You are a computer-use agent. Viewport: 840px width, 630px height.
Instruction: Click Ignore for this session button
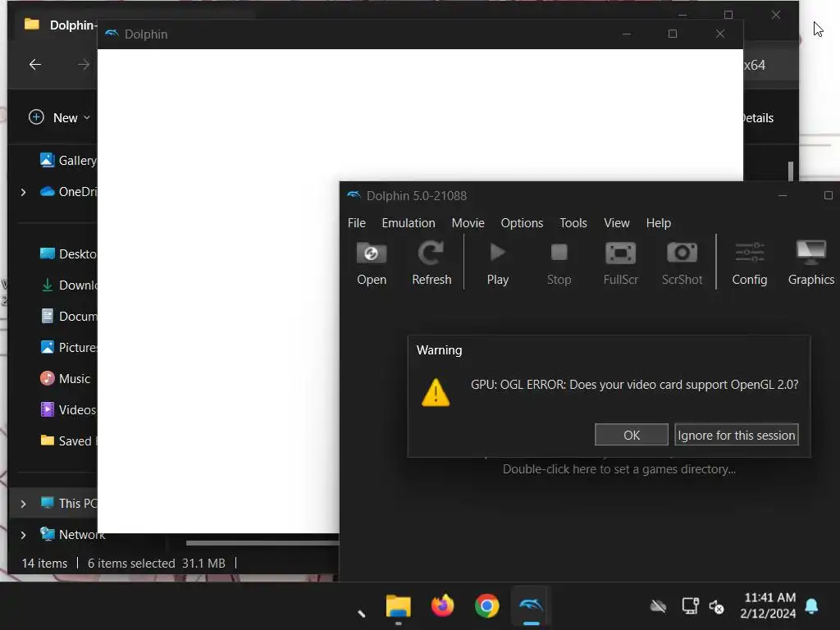point(737,435)
